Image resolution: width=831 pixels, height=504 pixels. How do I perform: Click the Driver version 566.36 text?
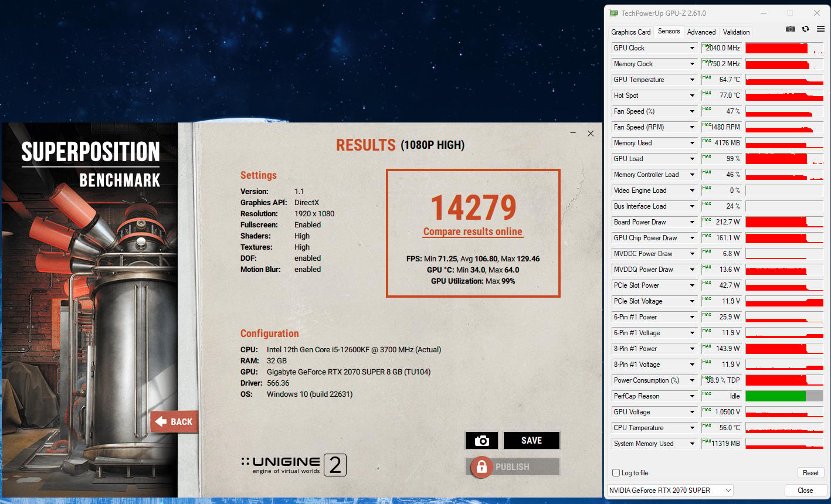pyautogui.click(x=278, y=383)
